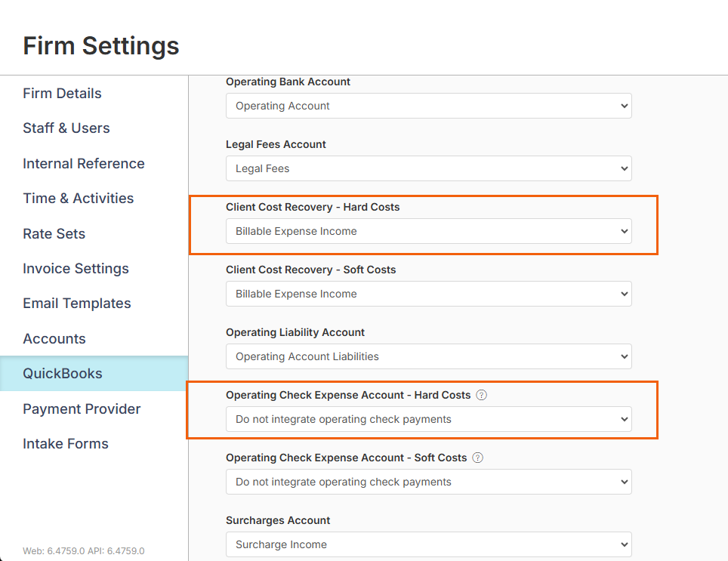Expand the Surcharges Account dropdown
728x561 pixels.
[428, 544]
